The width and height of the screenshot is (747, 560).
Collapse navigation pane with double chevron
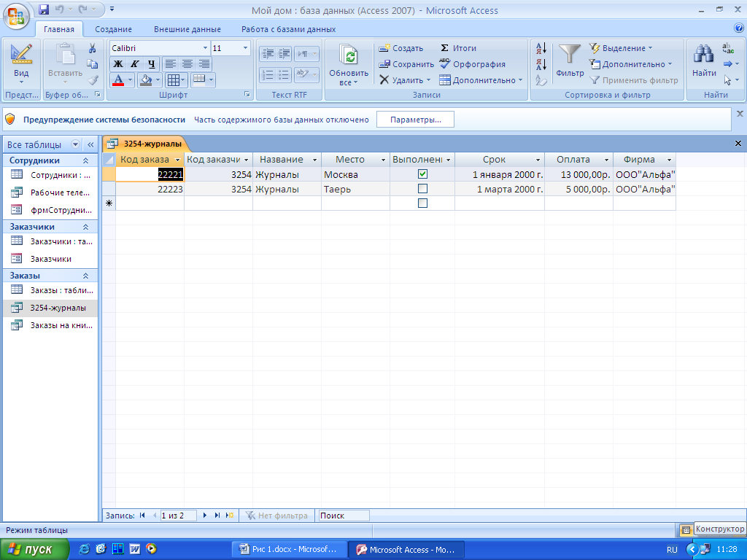click(90, 144)
